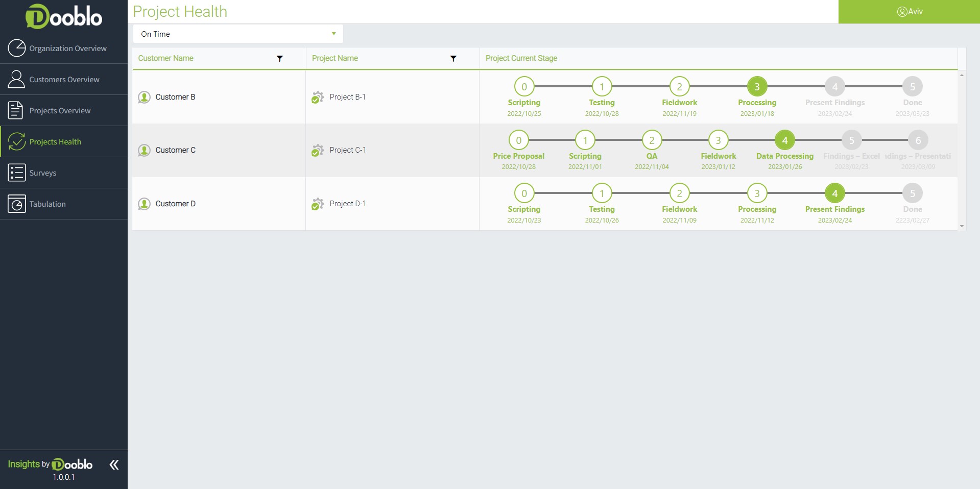
Task: Go to Projects Overview
Action: 64,111
